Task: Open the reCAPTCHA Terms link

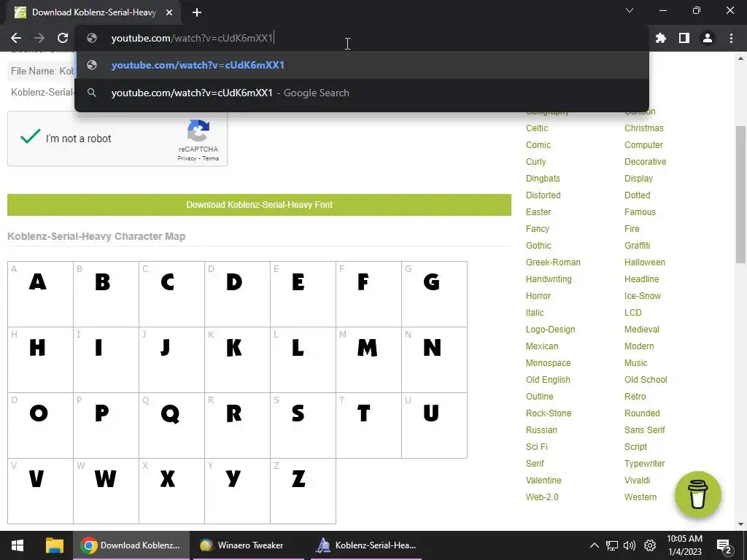Action: pos(211,158)
